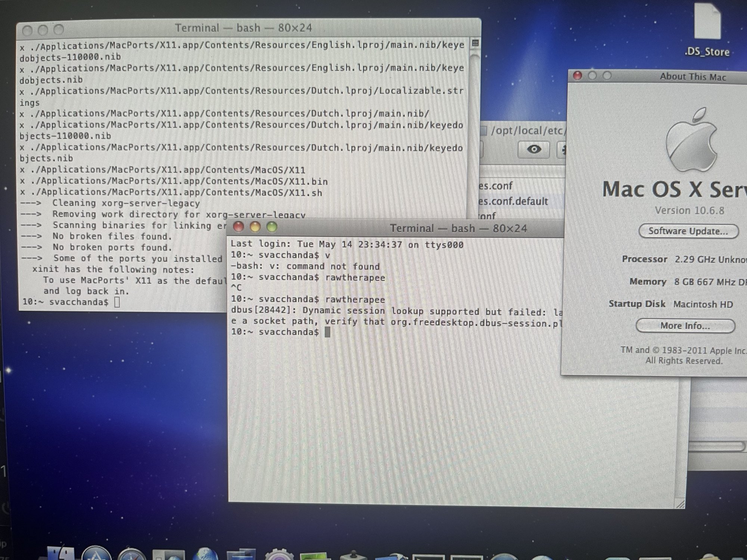
Task: Click the back Terminal title bar
Action: (243, 28)
